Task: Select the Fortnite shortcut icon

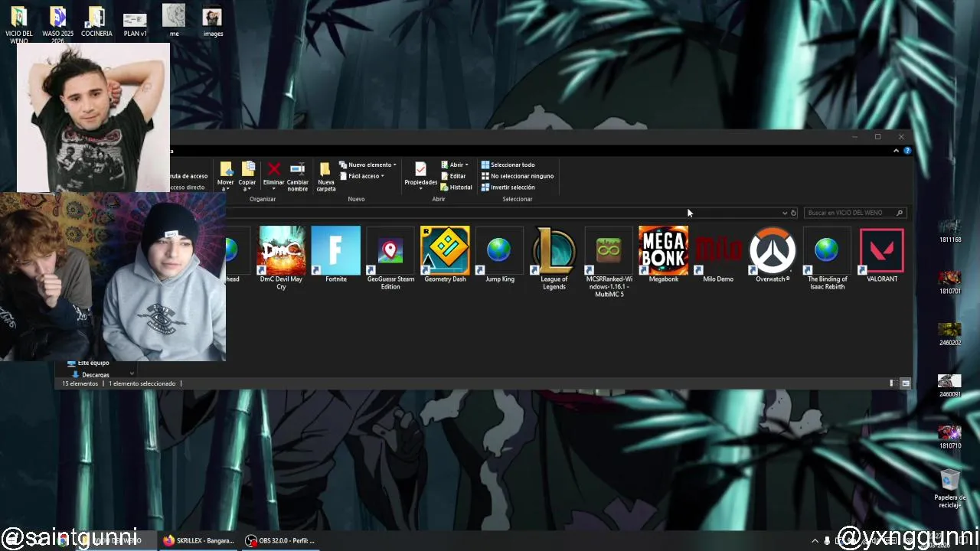Action: [x=335, y=254]
